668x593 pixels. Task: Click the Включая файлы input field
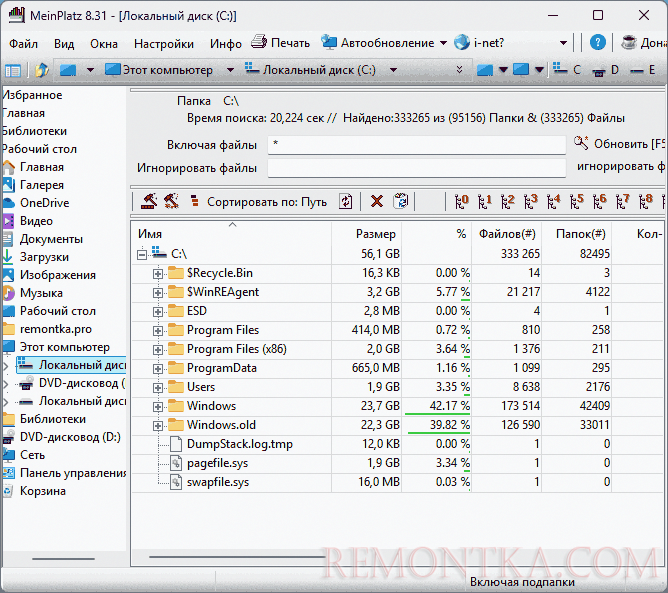(x=416, y=145)
